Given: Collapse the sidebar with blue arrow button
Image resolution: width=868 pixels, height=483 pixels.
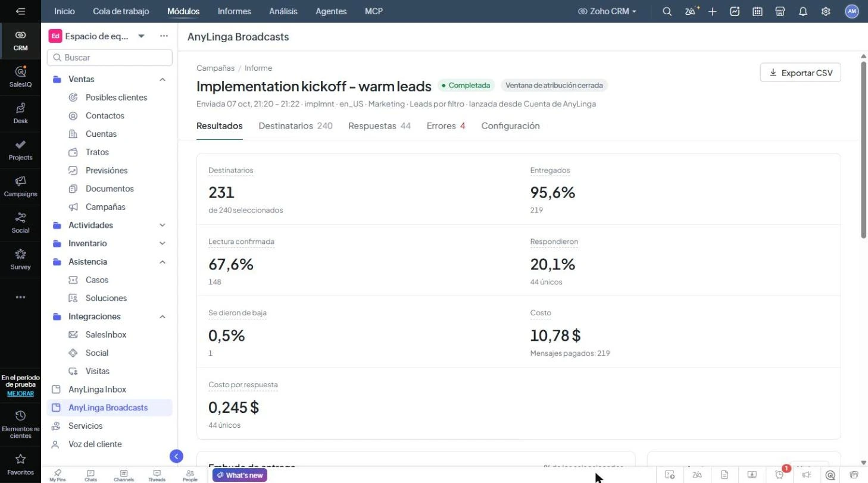Looking at the screenshot, I should coord(176,456).
